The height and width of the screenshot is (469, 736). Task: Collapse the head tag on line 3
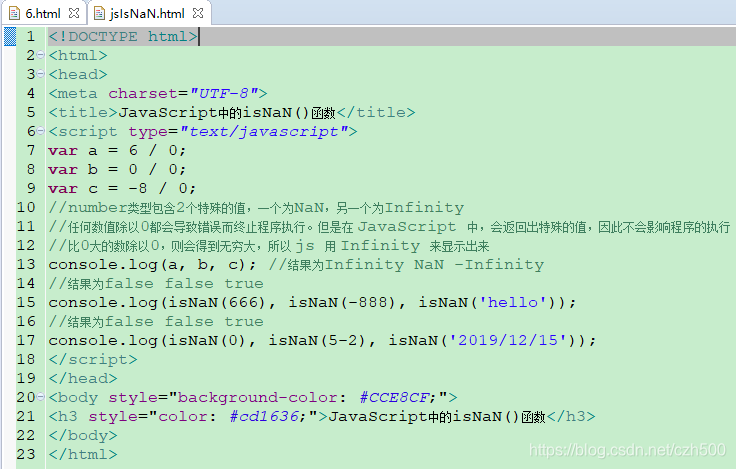coord(40,74)
